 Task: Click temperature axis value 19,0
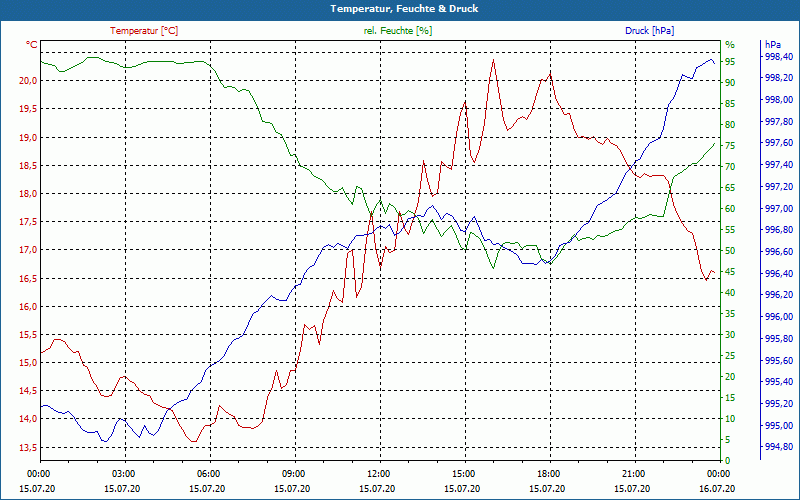coord(29,137)
